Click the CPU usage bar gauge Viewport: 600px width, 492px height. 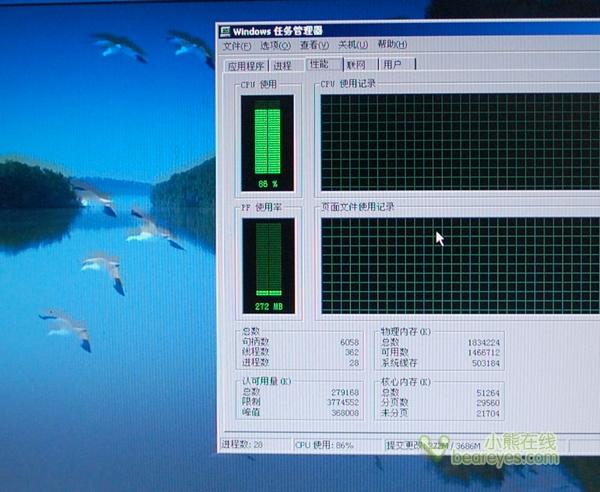click(x=267, y=143)
